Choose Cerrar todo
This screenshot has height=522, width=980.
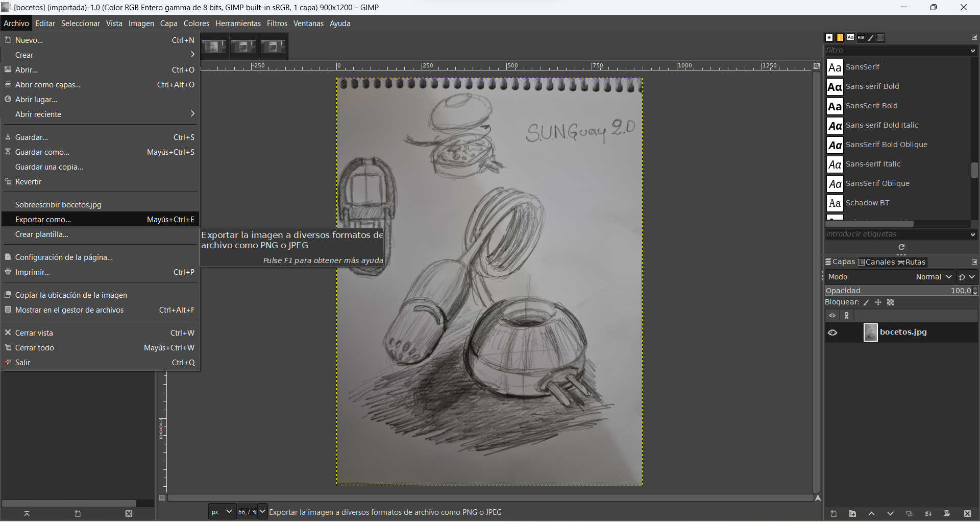coord(100,348)
